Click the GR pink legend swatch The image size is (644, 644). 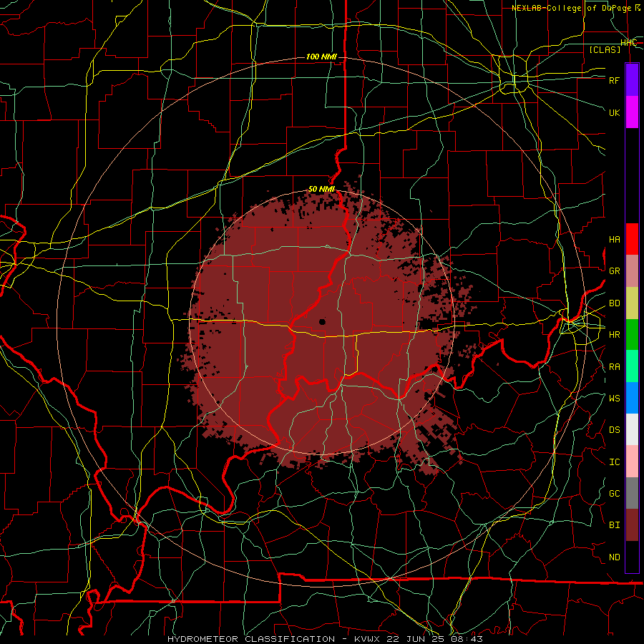tap(632, 271)
